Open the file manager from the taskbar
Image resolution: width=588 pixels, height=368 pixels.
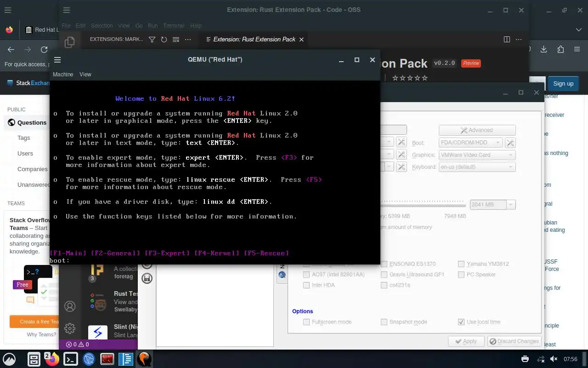34,359
